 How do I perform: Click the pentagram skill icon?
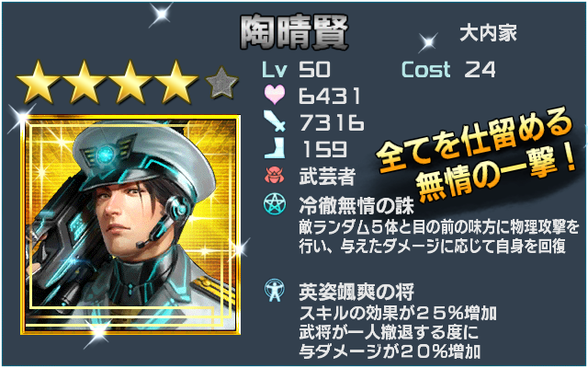tap(275, 204)
